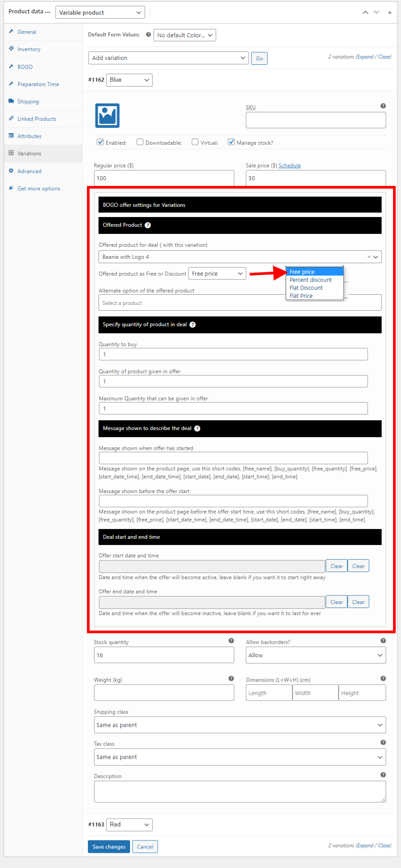Click the first Clear button for offer start date
Image resolution: width=401 pixels, height=868 pixels.
tap(337, 566)
